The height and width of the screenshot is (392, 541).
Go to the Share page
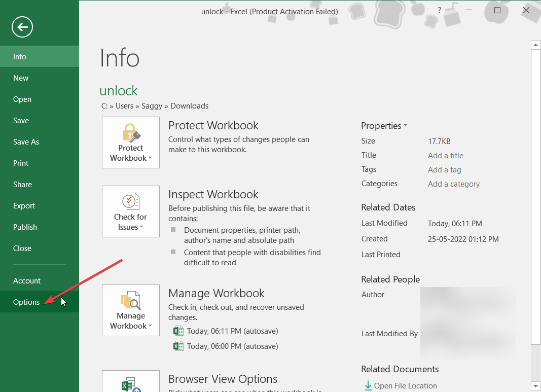(40, 185)
